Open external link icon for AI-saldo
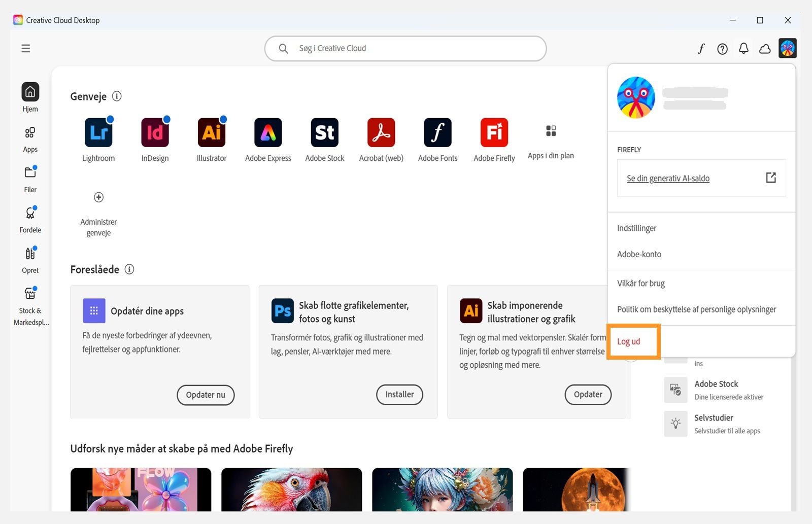Image resolution: width=812 pixels, height=524 pixels. 771,178
